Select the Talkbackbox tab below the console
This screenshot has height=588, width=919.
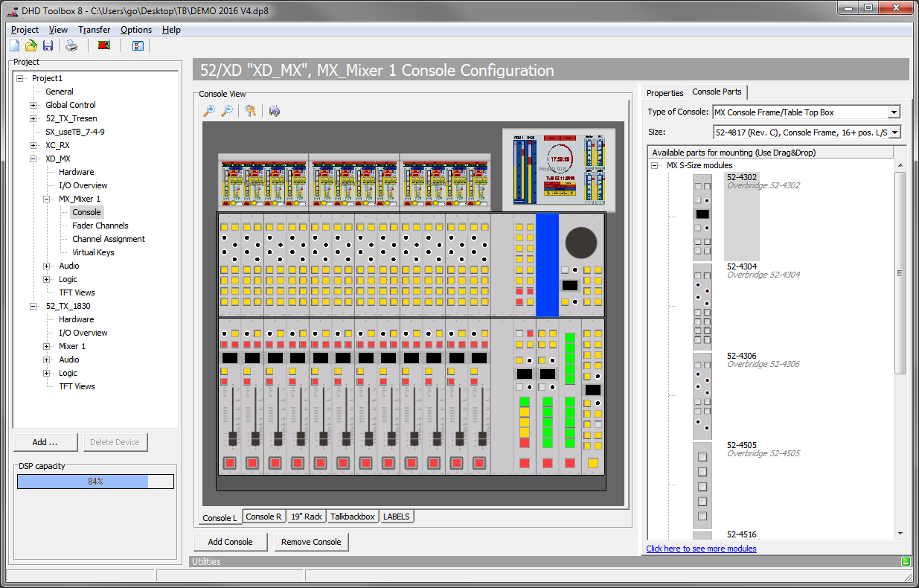coord(352,516)
